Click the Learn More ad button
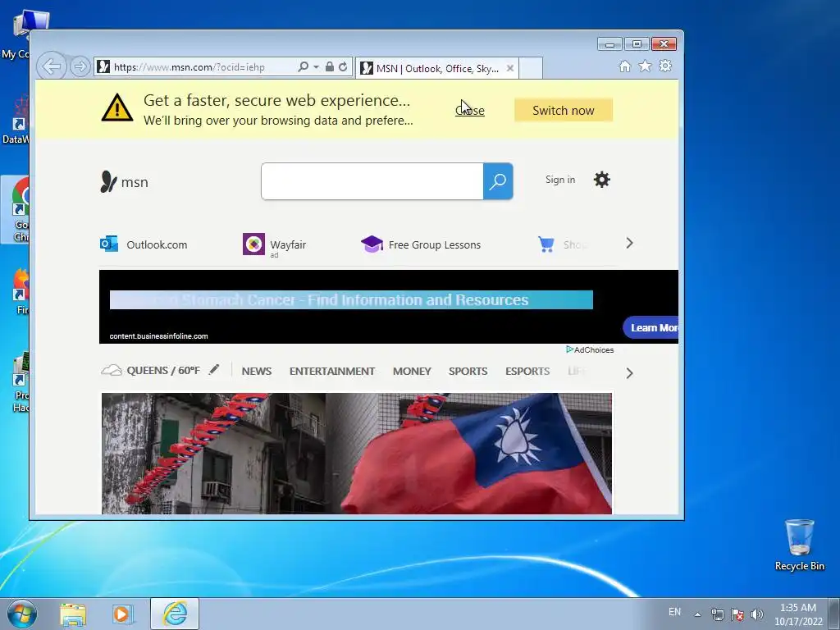Image resolution: width=840 pixels, height=630 pixels. pyautogui.click(x=651, y=327)
